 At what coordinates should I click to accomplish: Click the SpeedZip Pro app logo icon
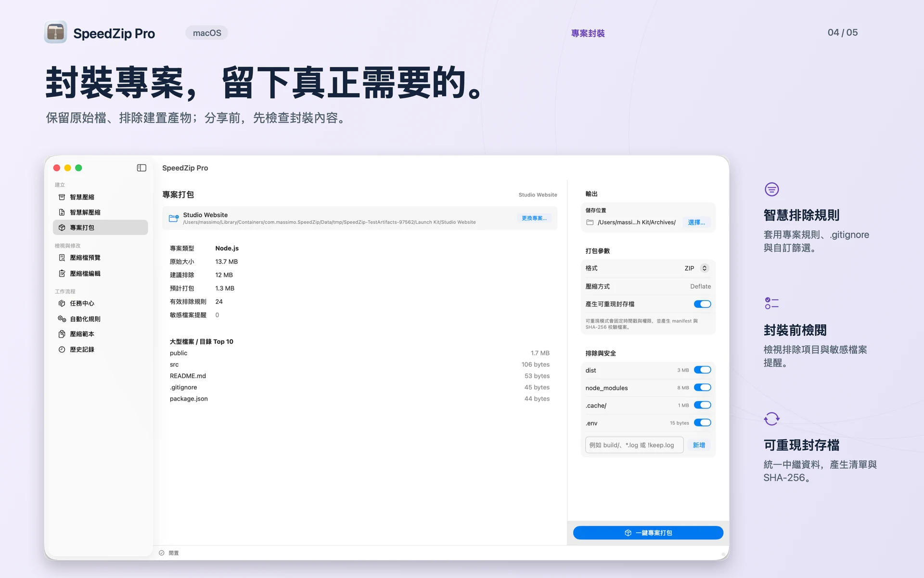click(x=55, y=32)
